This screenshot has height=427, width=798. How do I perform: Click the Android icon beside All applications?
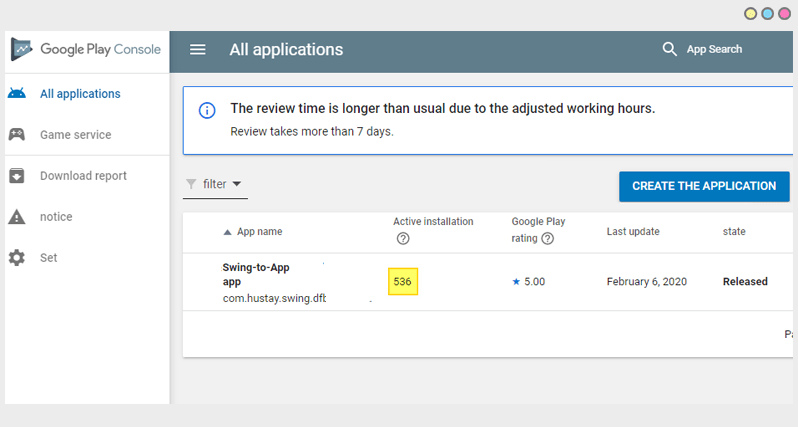click(x=17, y=94)
